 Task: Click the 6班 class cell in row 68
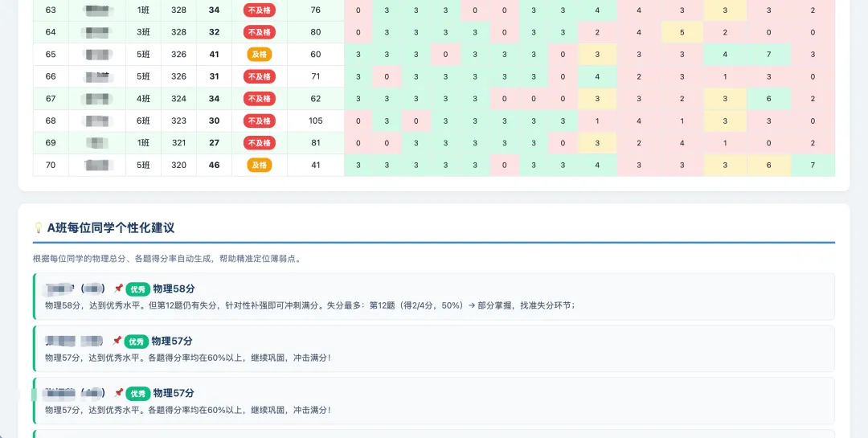click(x=143, y=121)
